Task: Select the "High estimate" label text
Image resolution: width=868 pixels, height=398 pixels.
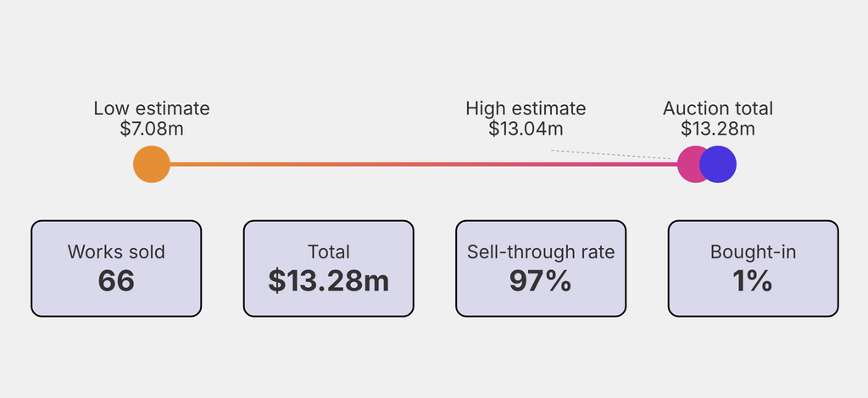Action: point(526,108)
